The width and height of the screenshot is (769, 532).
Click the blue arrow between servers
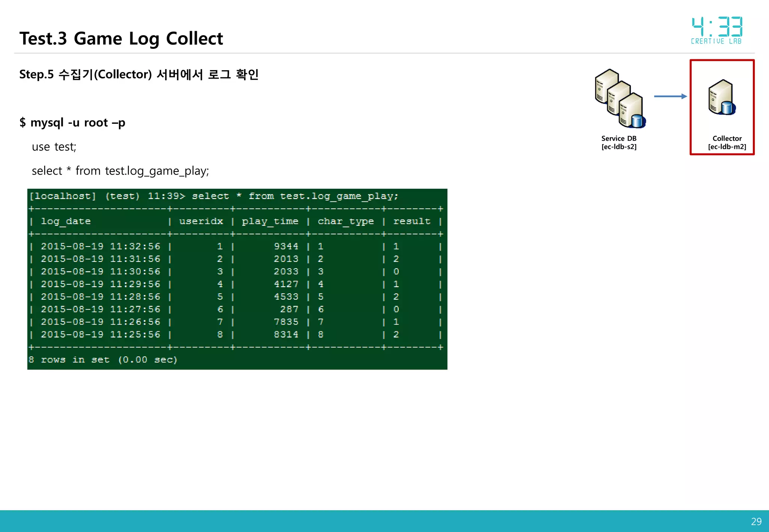point(670,96)
